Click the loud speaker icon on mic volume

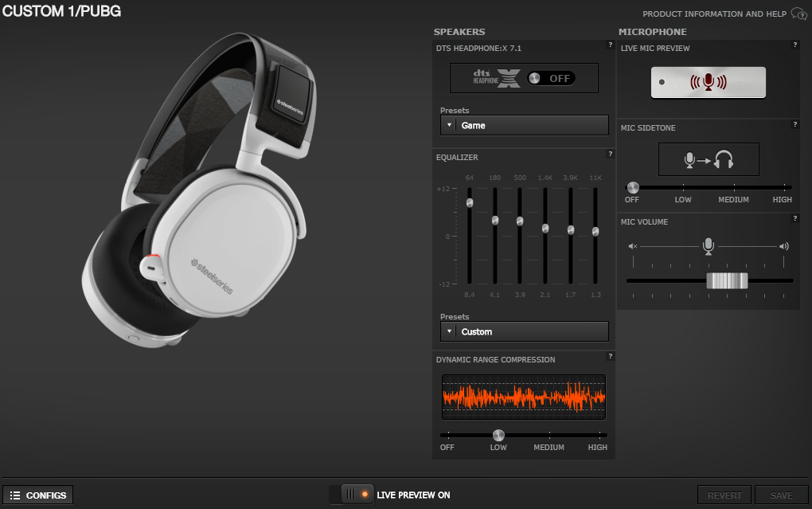(x=784, y=246)
